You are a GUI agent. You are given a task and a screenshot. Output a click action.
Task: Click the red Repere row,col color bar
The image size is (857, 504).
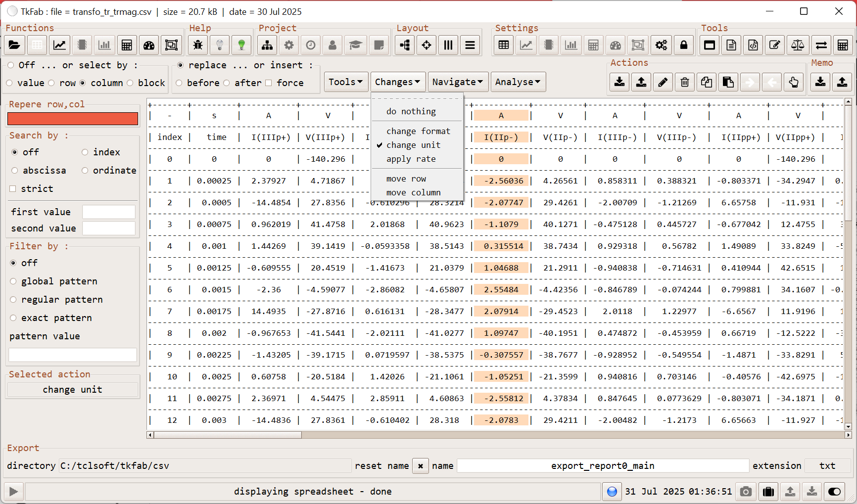point(73,119)
